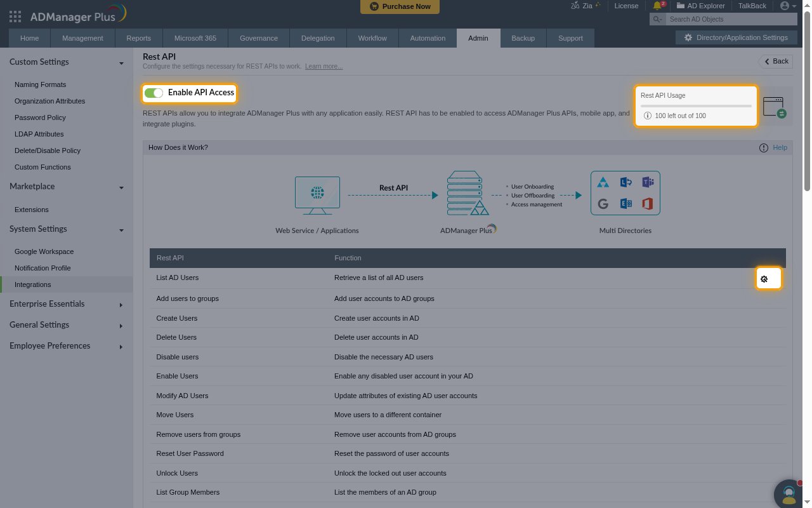
Task: Follow the Learn more link
Action: tap(324, 66)
